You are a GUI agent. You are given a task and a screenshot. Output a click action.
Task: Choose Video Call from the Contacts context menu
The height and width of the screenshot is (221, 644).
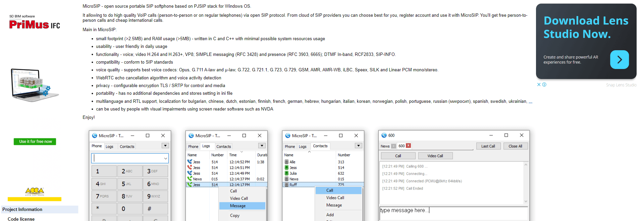coord(335,198)
